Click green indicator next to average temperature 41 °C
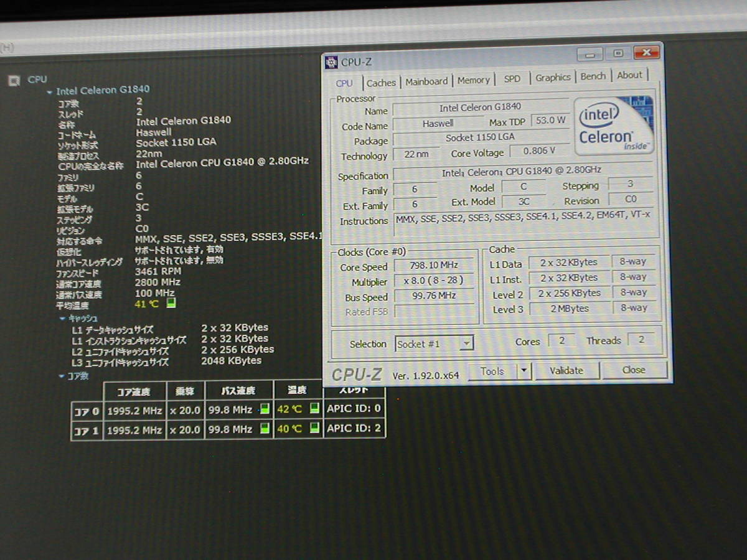 pyautogui.click(x=171, y=304)
